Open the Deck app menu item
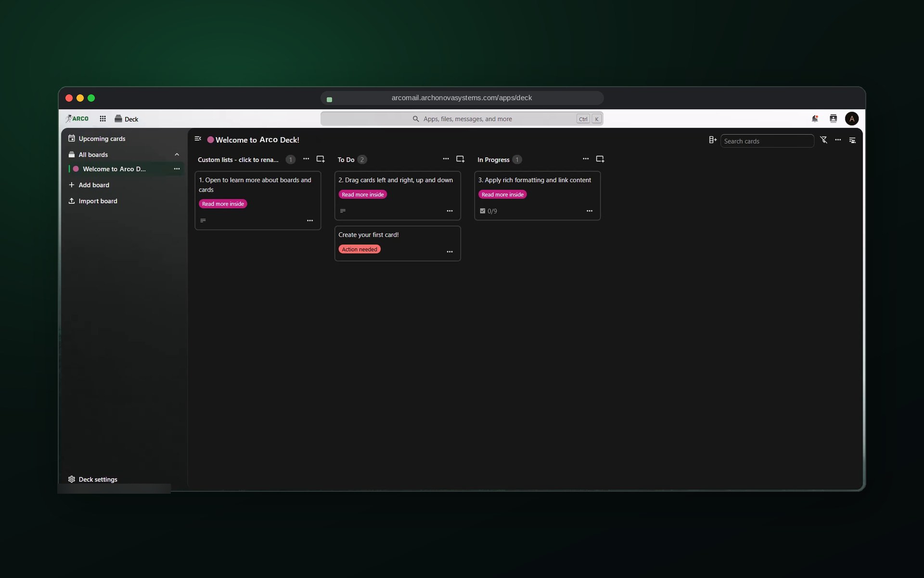 point(127,119)
